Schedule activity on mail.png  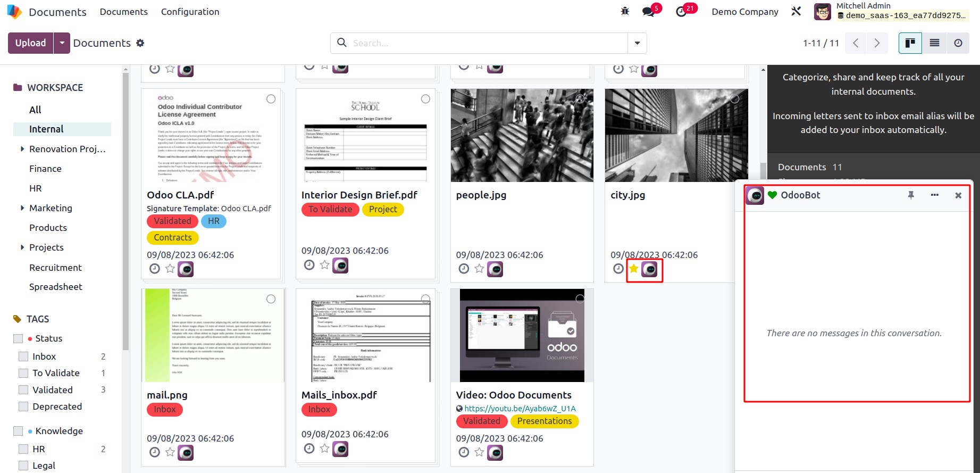point(155,452)
